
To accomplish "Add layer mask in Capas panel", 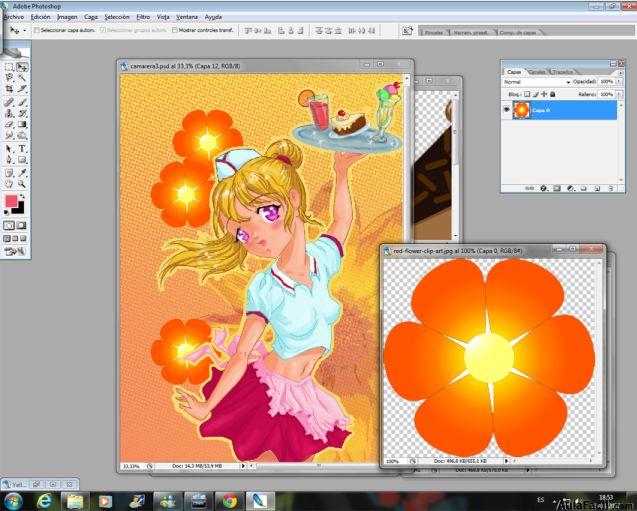I will coord(557,188).
